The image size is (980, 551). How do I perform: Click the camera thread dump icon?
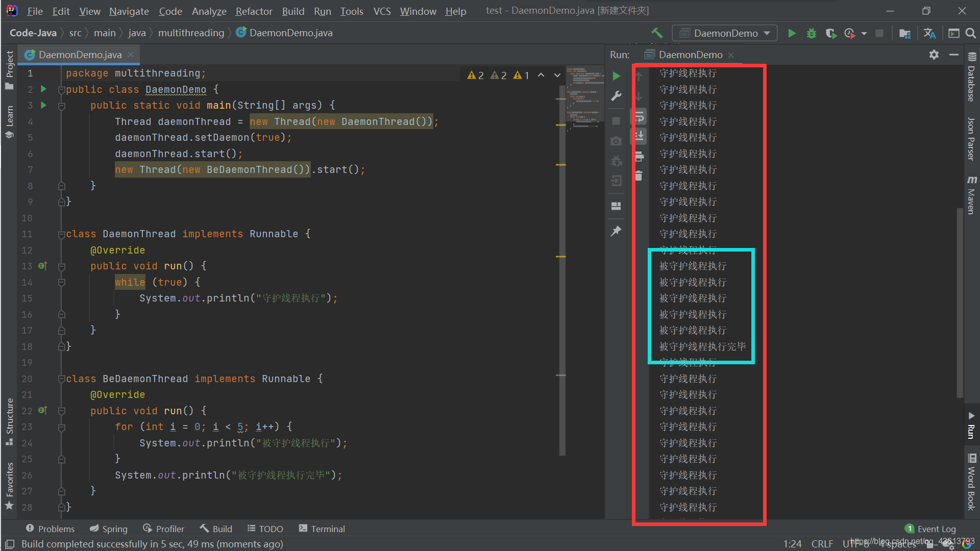coord(616,141)
